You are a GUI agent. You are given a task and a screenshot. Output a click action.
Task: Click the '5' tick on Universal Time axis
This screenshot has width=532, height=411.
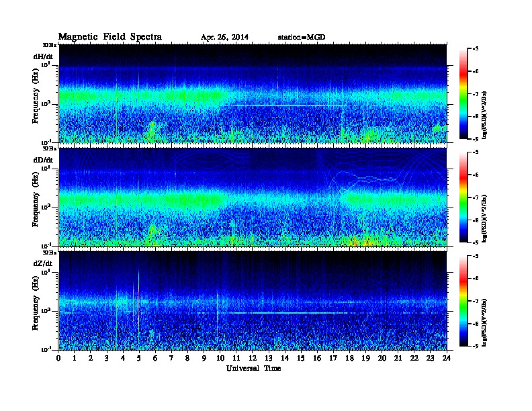pos(139,358)
